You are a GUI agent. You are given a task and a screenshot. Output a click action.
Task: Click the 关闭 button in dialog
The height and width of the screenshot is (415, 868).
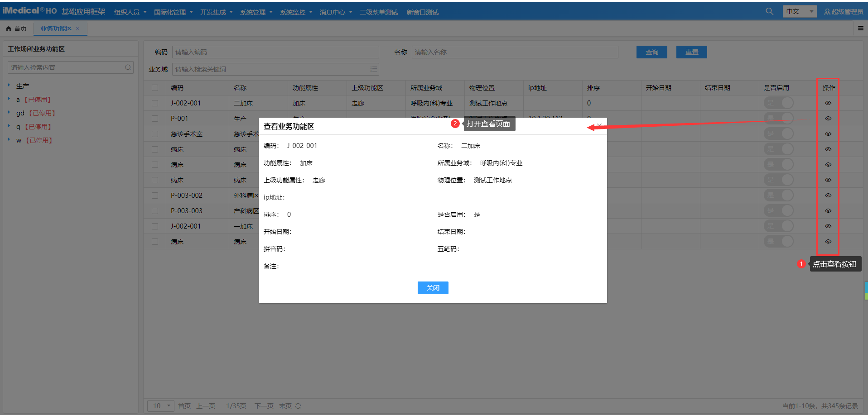[x=433, y=288]
